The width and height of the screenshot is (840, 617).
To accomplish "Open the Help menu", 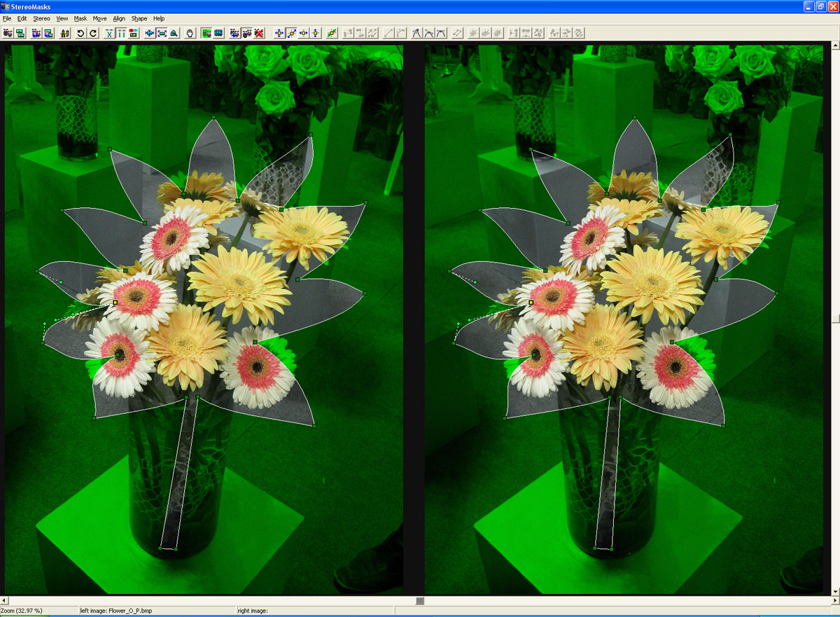I will click(157, 18).
